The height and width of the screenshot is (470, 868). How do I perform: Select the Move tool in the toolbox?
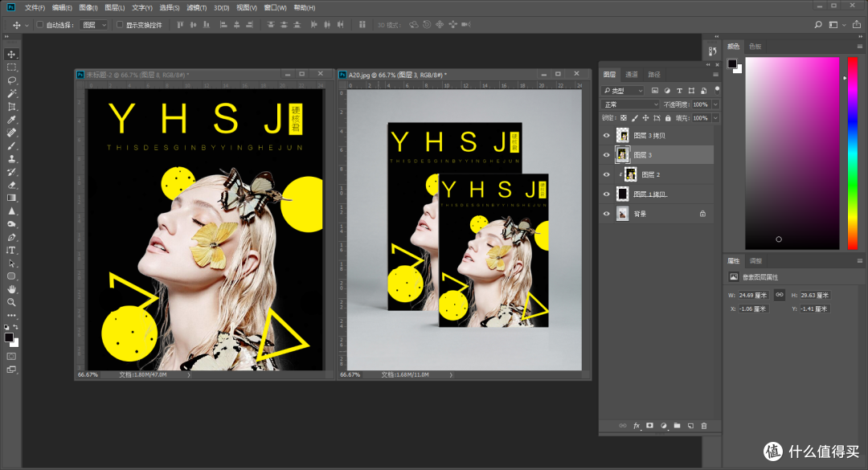[11, 54]
